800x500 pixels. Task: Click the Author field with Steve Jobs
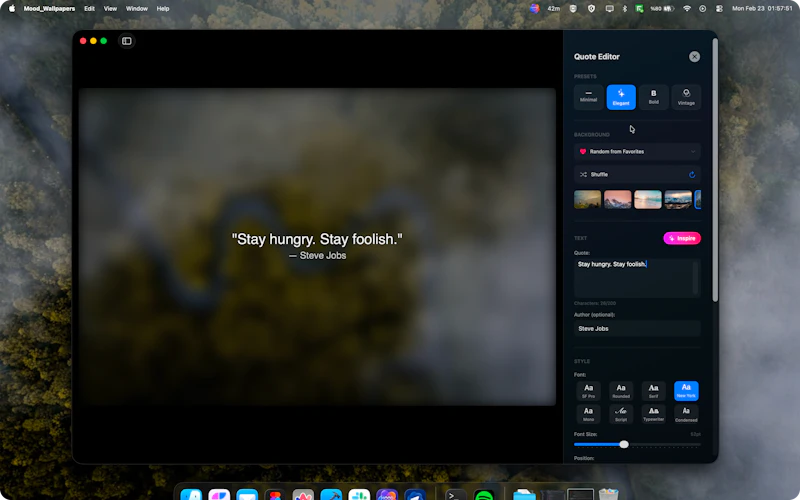point(637,329)
